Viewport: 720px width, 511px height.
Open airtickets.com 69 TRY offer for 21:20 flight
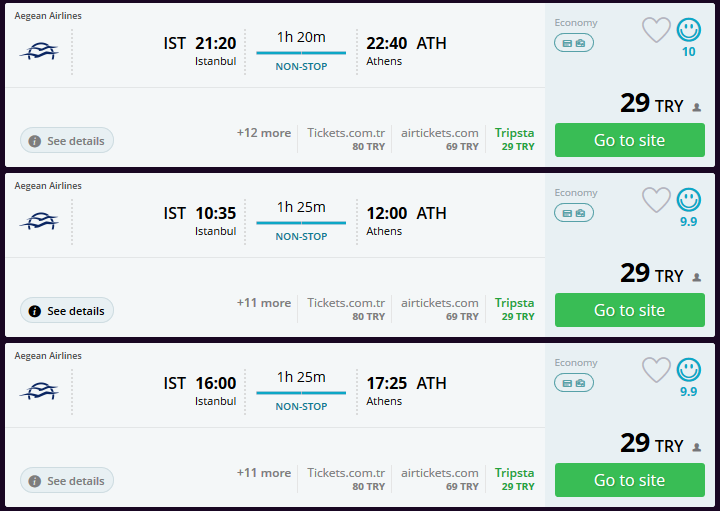point(440,139)
